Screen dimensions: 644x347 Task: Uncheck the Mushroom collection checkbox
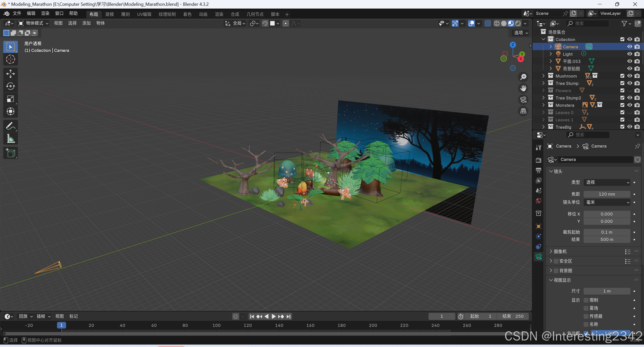click(x=622, y=76)
